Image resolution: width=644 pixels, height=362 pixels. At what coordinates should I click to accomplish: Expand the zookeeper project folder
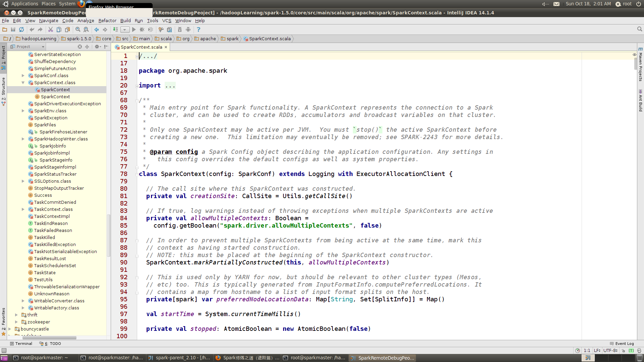pos(16,322)
